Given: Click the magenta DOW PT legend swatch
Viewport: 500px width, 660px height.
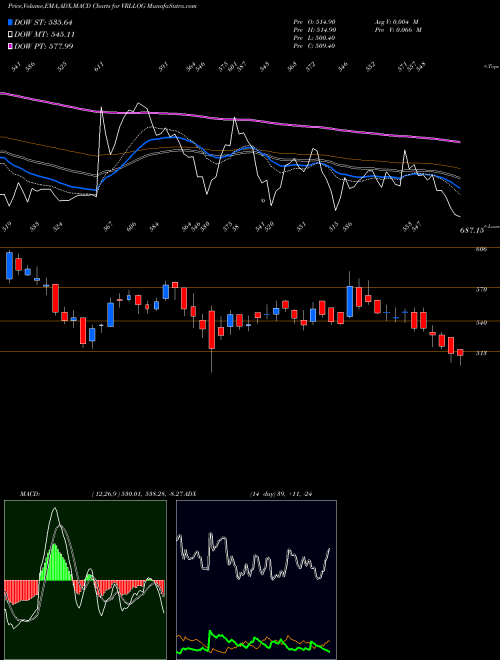Looking at the screenshot, I should [10, 46].
